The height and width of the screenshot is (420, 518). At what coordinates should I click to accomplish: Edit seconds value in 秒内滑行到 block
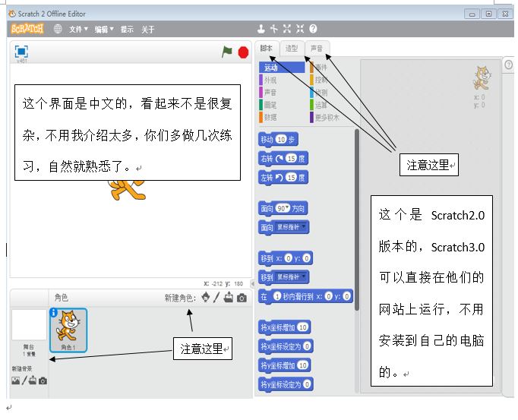277,296
